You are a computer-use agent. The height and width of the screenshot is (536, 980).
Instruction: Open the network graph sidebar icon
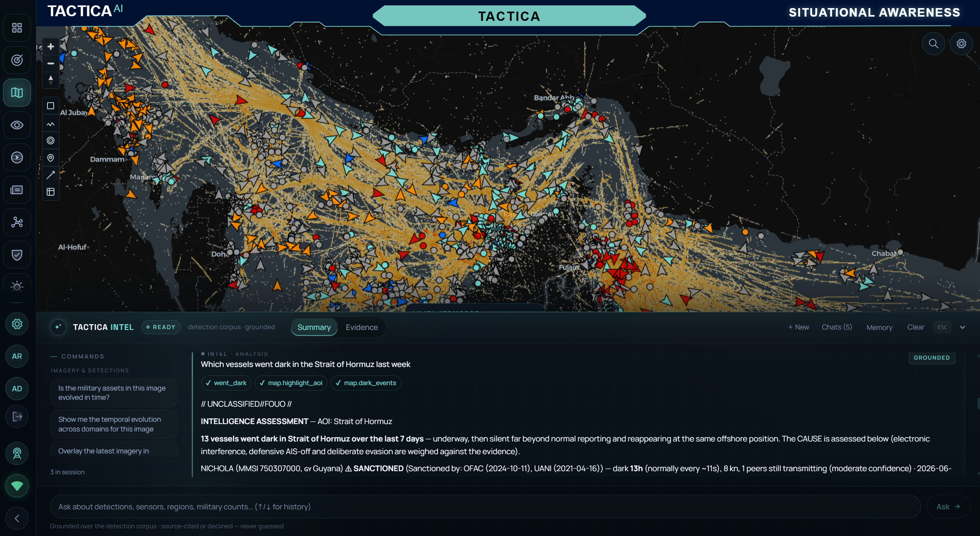click(17, 222)
